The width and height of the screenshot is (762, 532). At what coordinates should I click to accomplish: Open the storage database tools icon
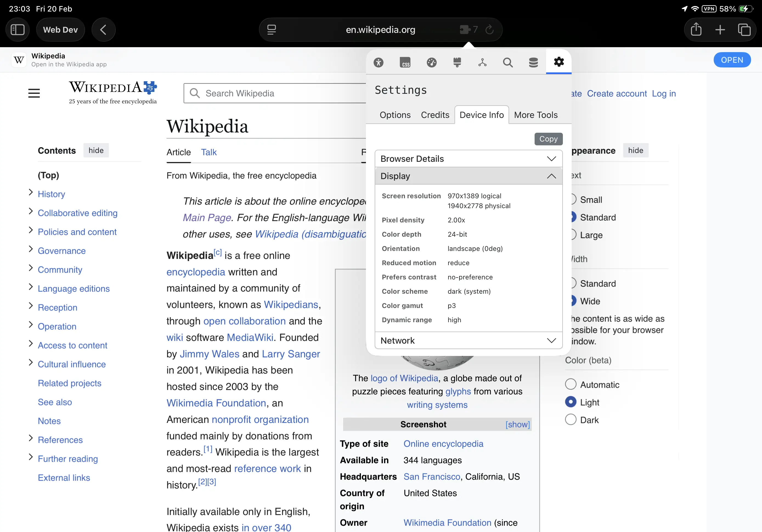click(x=533, y=63)
